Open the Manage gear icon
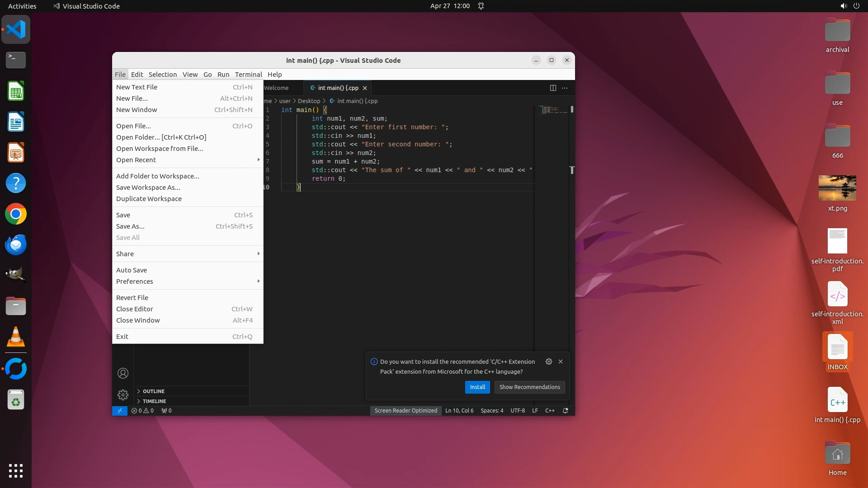The height and width of the screenshot is (488, 868). click(123, 395)
